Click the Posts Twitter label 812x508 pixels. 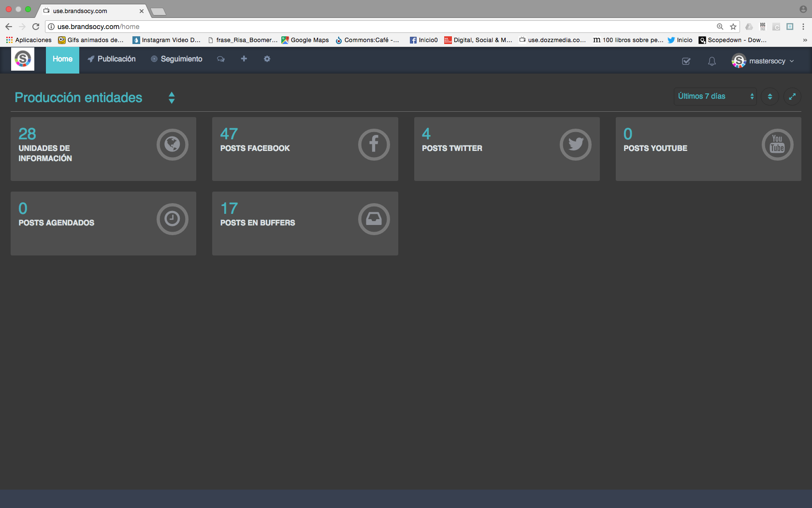(452, 148)
